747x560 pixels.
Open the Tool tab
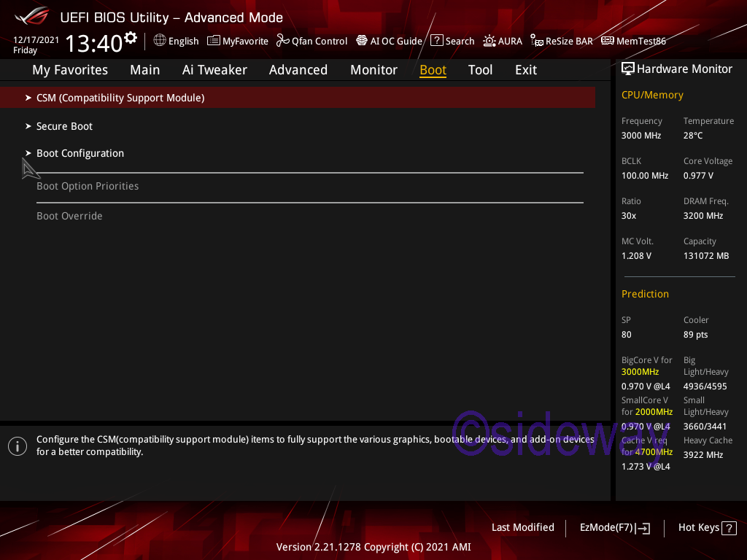pos(480,70)
